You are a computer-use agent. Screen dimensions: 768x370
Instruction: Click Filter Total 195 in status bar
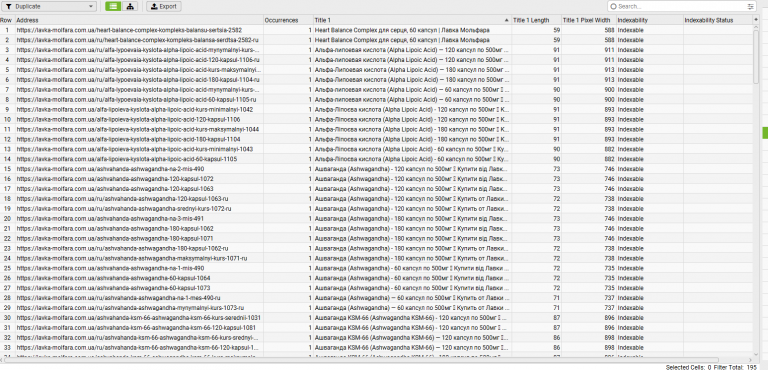coord(736,367)
